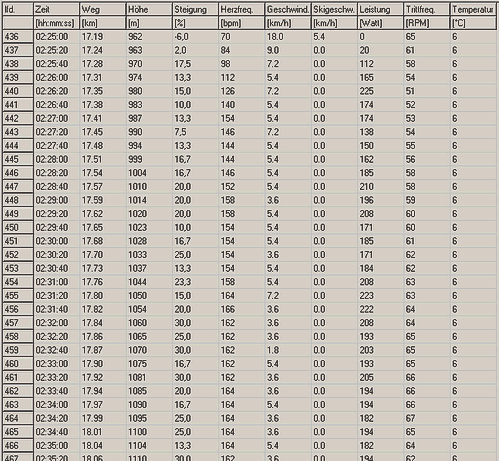This screenshot has height=461, width=499.
Task: Click the 'Zeit' column header
Action: tap(57, 9)
